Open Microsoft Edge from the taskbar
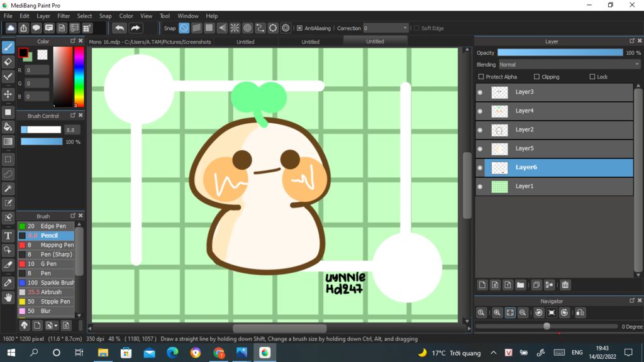 (172, 353)
